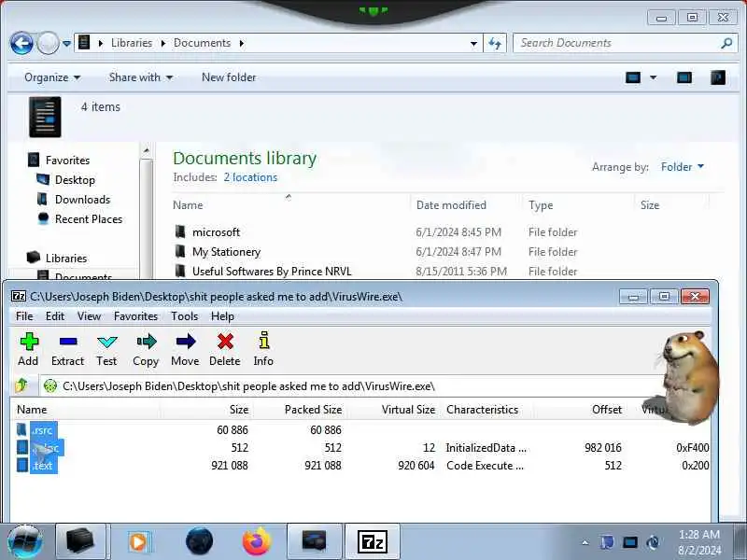The height and width of the screenshot is (560, 747).
Task: Click the refresh button beside address bar
Action: pos(495,43)
